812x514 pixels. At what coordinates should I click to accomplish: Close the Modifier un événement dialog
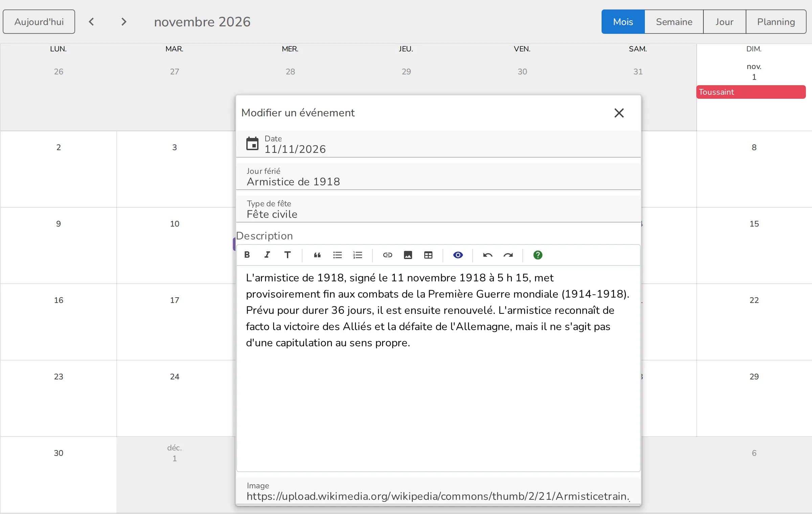[x=619, y=113]
